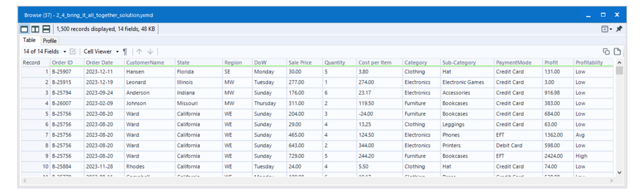This screenshot has width=644, height=193.
Task: Open the Cell Viewer dropdown
Action: [101, 51]
